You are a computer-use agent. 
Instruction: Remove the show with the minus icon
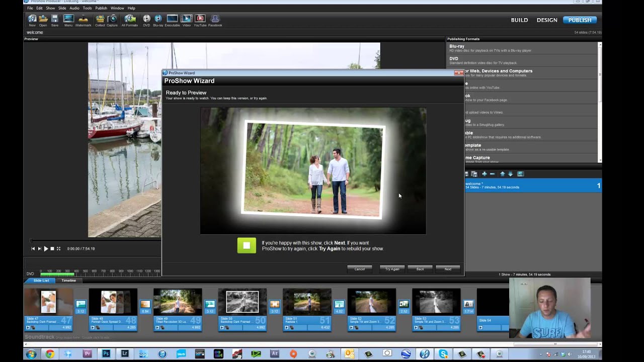[493, 174]
